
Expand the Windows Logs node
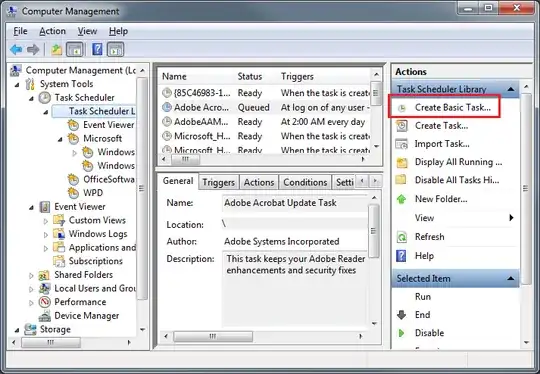(x=46, y=235)
